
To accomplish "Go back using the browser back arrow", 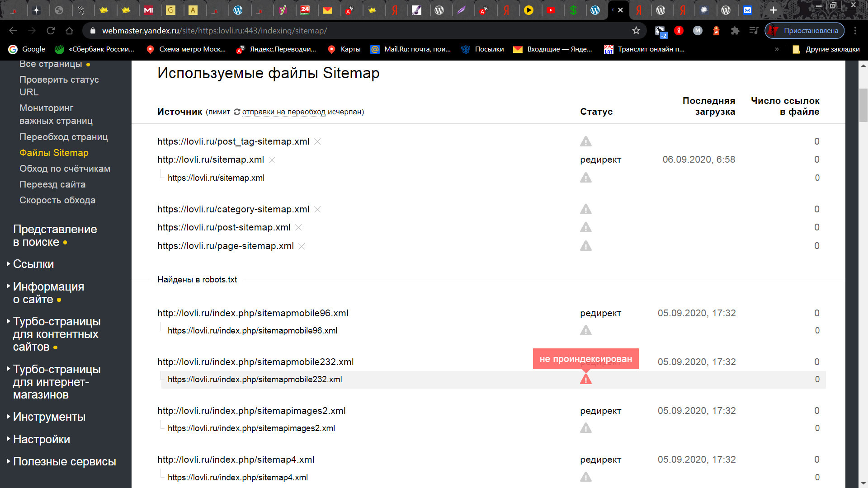I will click(x=13, y=31).
